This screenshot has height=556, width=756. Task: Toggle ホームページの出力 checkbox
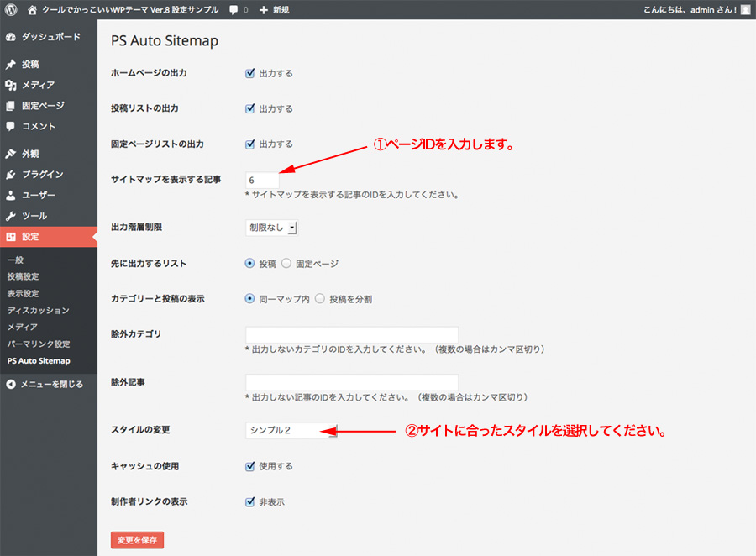(x=249, y=73)
